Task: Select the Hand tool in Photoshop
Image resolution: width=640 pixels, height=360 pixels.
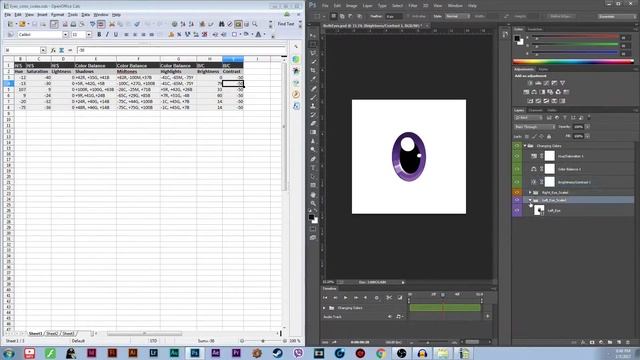Action: [313, 195]
